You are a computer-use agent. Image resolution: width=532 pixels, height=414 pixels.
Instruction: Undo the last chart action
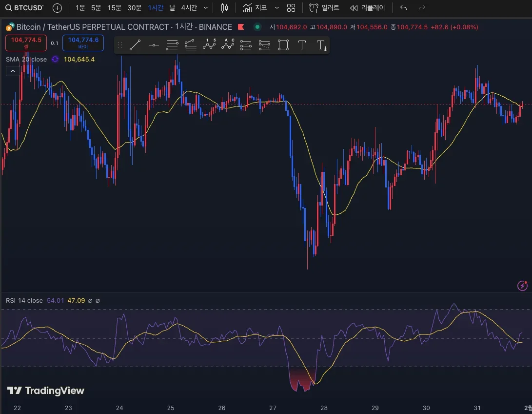click(403, 8)
